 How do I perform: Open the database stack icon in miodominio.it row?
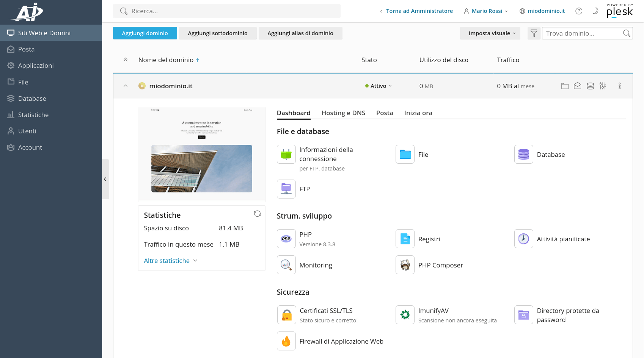(590, 86)
